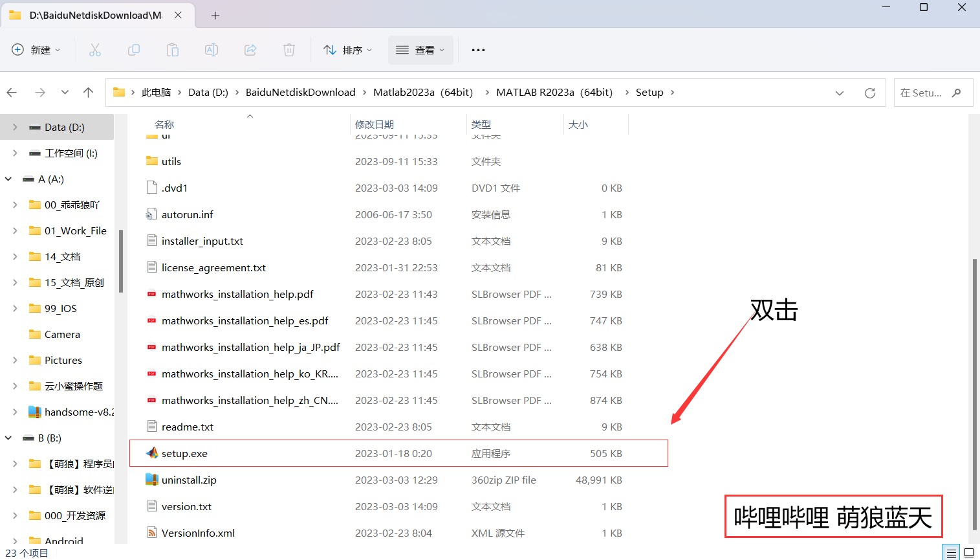Select 14_文档 folder in tree
980x560 pixels.
(62, 257)
